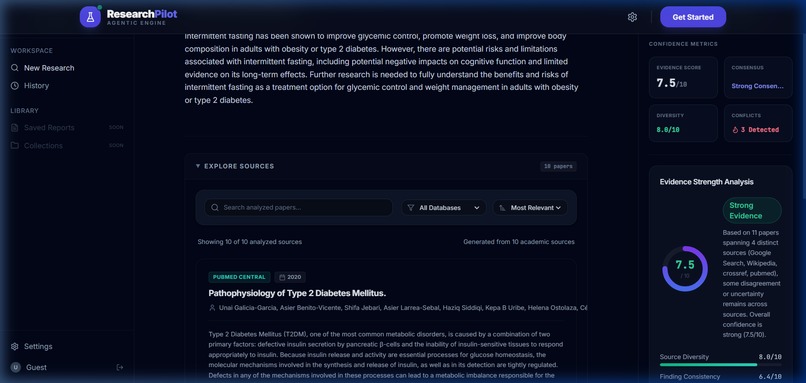
Task: Click the Evidence Strength Analysis heading
Action: [x=706, y=182]
